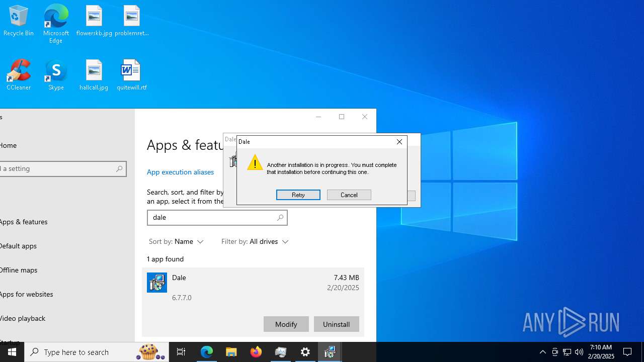Click Retry in the Dale dialog
The width and height of the screenshot is (644, 362).
pyautogui.click(x=298, y=195)
